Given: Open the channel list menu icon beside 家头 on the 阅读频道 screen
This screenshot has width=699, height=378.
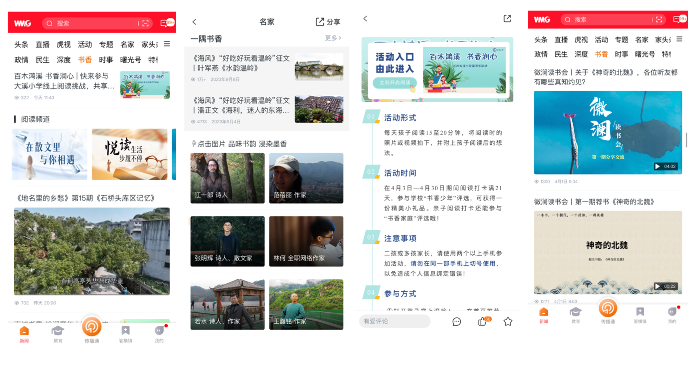Looking at the screenshot, I should [167, 44].
